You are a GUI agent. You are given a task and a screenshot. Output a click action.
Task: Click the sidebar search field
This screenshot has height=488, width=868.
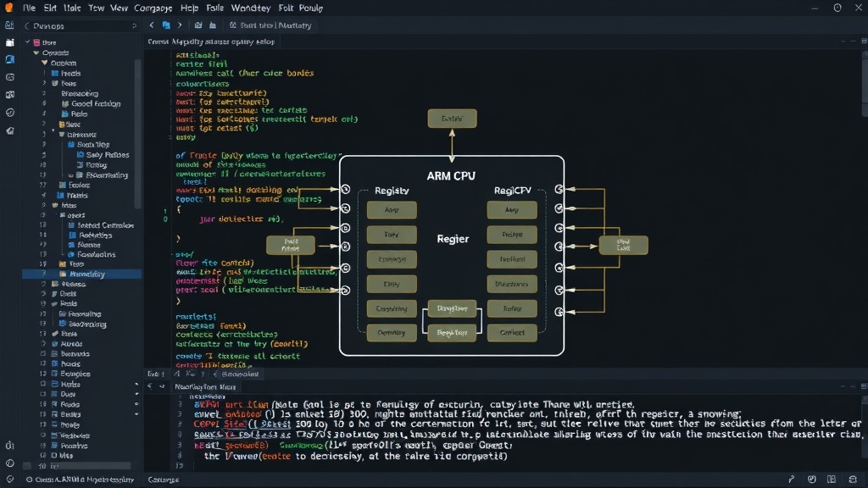(x=81, y=25)
